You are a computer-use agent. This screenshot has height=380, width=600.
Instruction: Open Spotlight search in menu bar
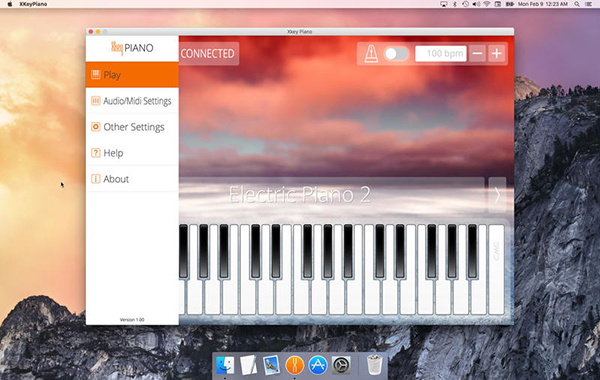(577, 4)
